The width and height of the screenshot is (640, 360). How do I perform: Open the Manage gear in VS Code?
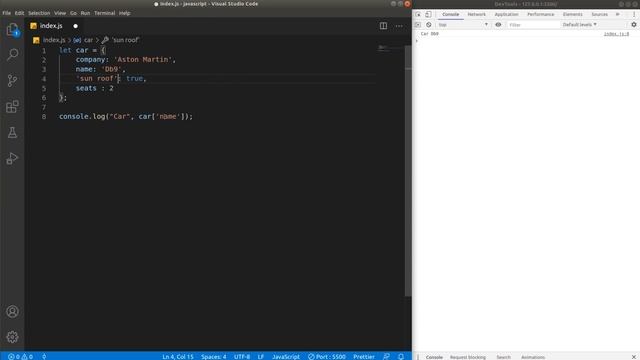tap(12, 337)
